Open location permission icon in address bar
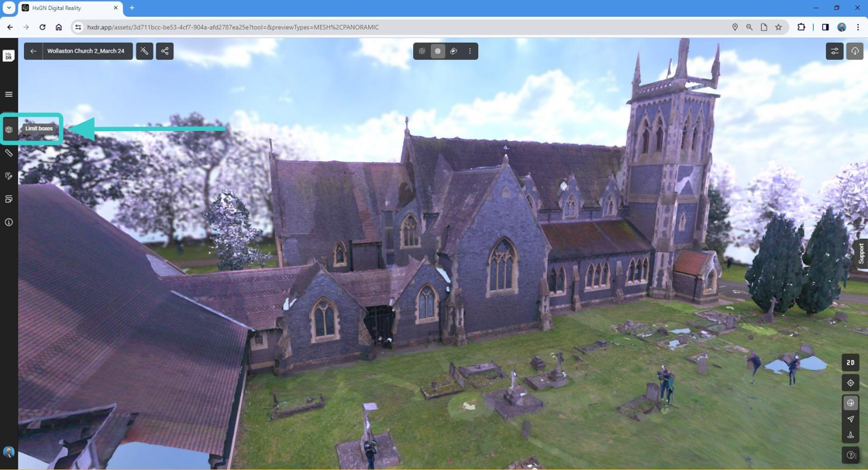 click(735, 27)
